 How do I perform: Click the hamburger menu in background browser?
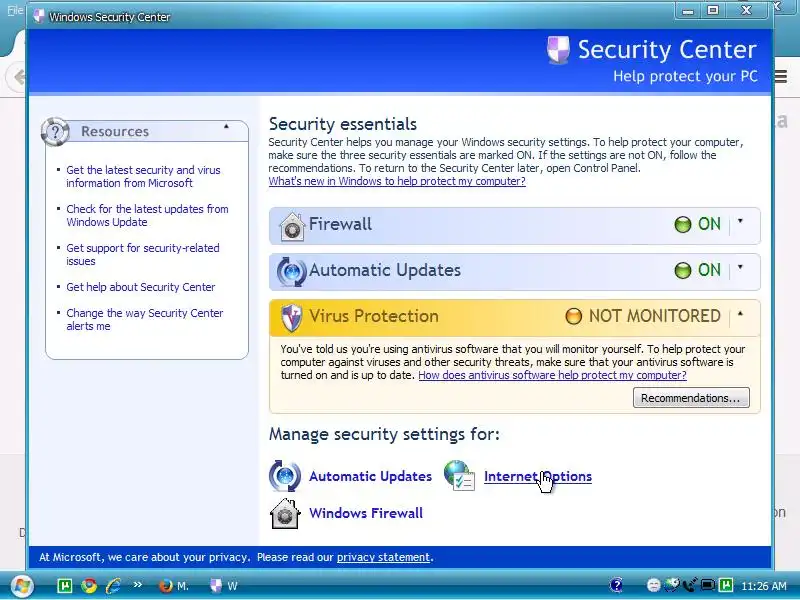point(781,77)
